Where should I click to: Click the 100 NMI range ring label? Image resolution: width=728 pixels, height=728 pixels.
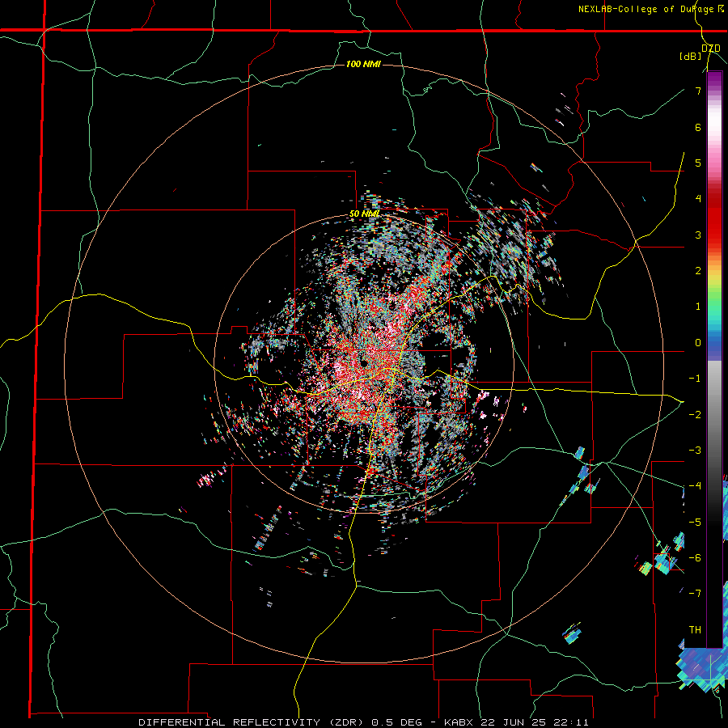(363, 64)
